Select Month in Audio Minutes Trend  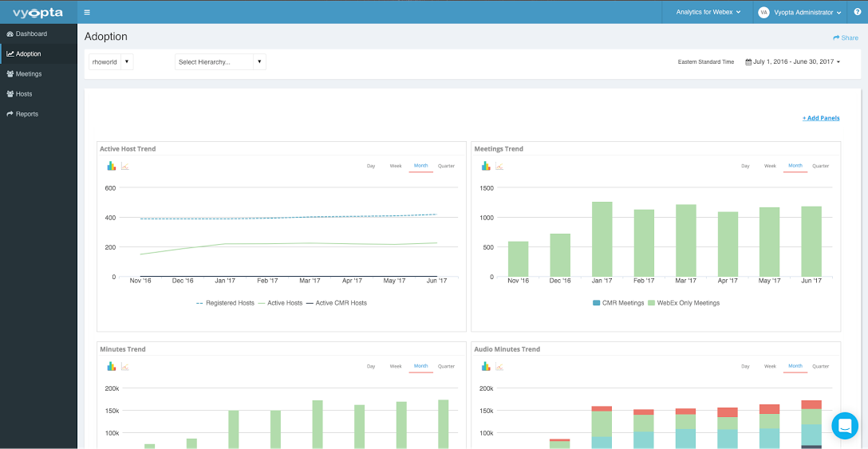tap(795, 366)
